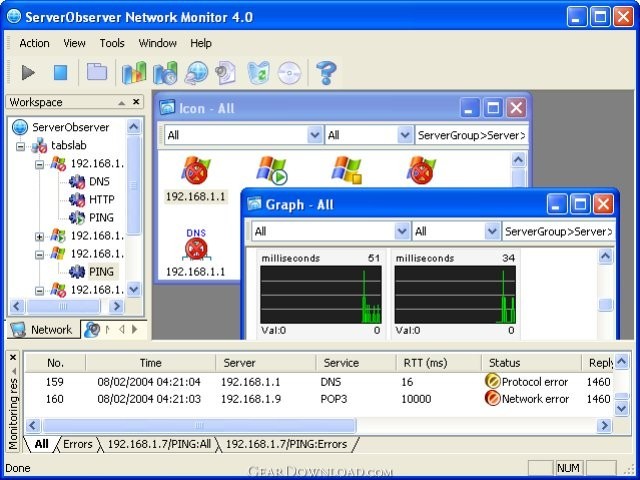Open the 192.168.1.7/PING:All tab
640x480 pixels.
tap(159, 444)
